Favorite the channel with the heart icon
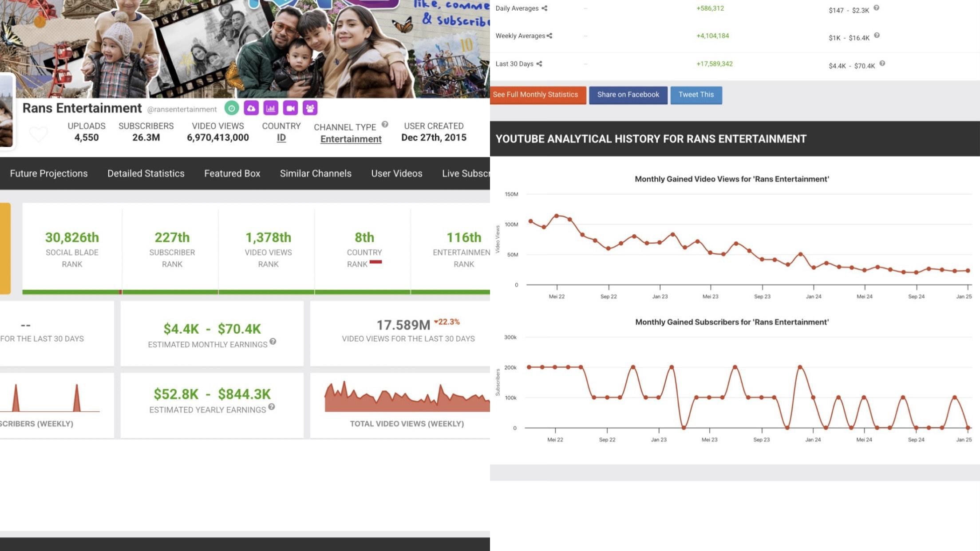This screenshot has width=980, height=551. click(38, 133)
